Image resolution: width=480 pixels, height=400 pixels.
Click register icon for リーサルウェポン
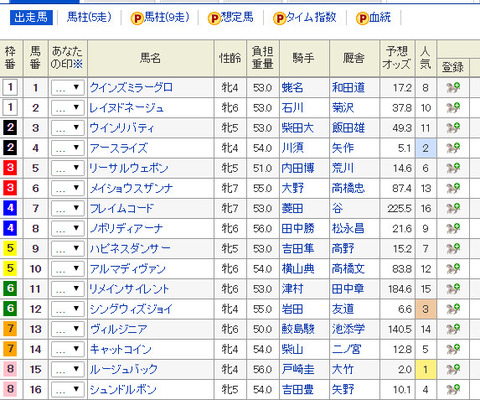coord(453,168)
